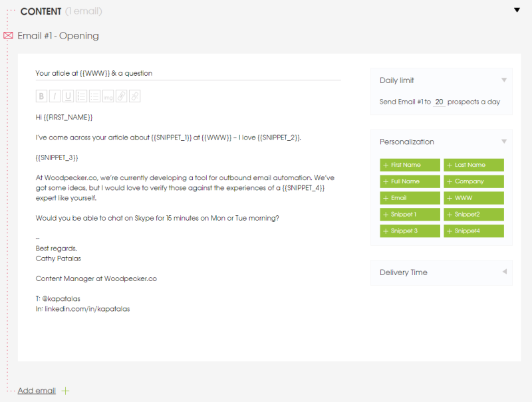Viewport: 532px width, 402px height.
Task: Click the green plus next to Add email
Action: click(65, 391)
